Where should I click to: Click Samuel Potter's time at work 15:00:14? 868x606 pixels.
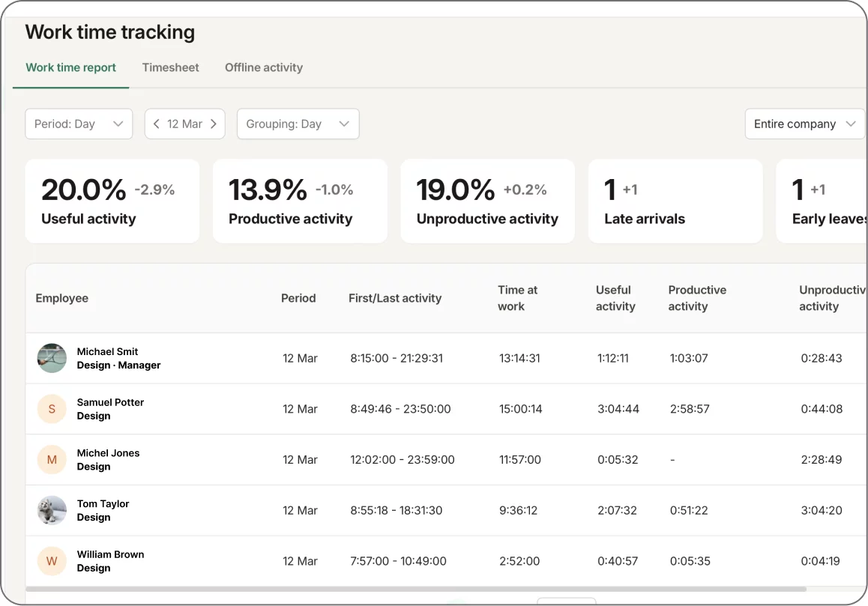coord(521,409)
